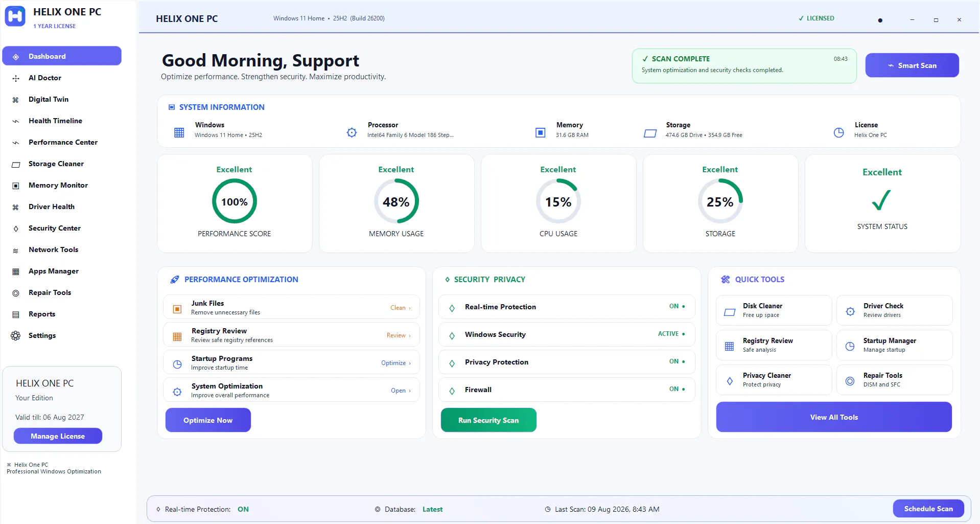Viewport: 980px width, 524px height.
Task: Click the Startup Programs clock icon
Action: click(x=177, y=364)
